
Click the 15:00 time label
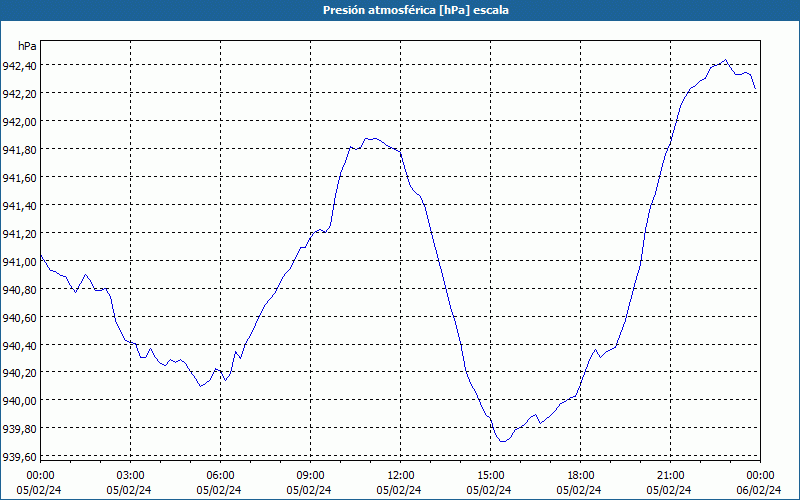click(490, 476)
